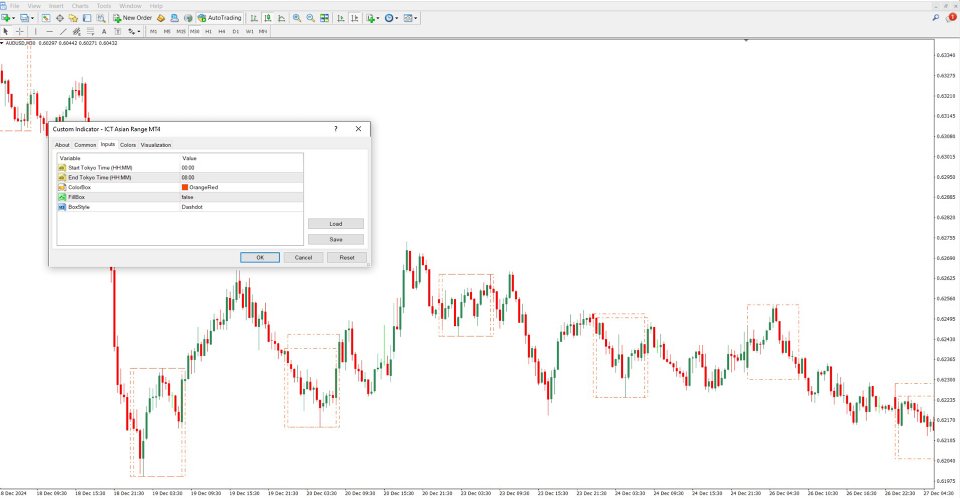
Task: Expand the Profiles dropdown arrow
Action: [x=32, y=18]
